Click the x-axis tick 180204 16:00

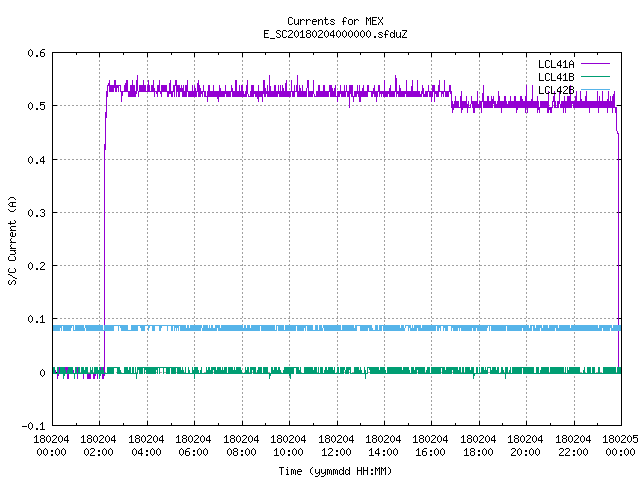pos(431,445)
